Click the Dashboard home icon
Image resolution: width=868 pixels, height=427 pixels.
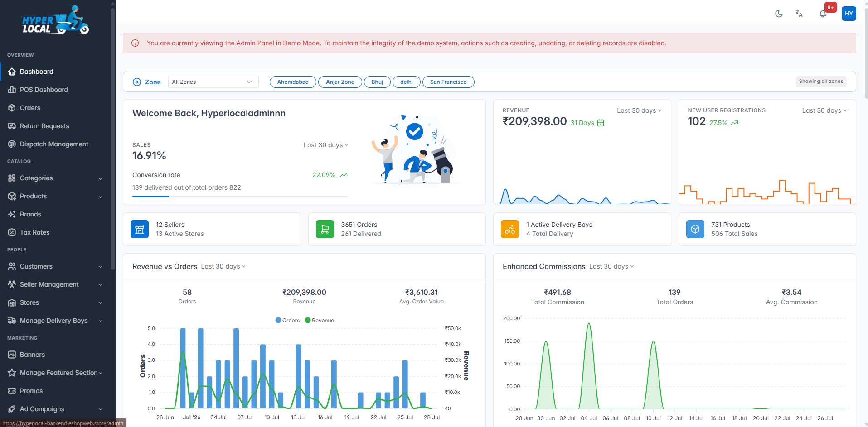tap(12, 72)
